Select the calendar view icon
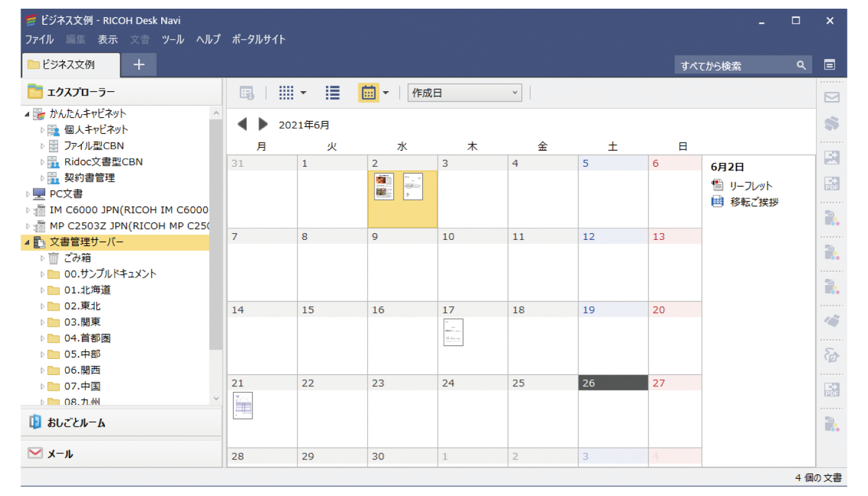Screen dimensions: 868x496 click(x=368, y=93)
